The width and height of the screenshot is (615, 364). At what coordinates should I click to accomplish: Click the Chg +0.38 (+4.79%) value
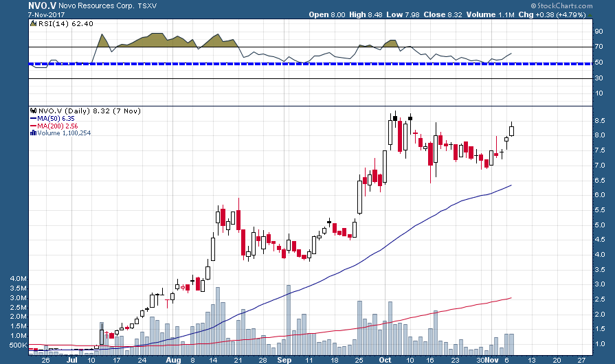(552, 14)
